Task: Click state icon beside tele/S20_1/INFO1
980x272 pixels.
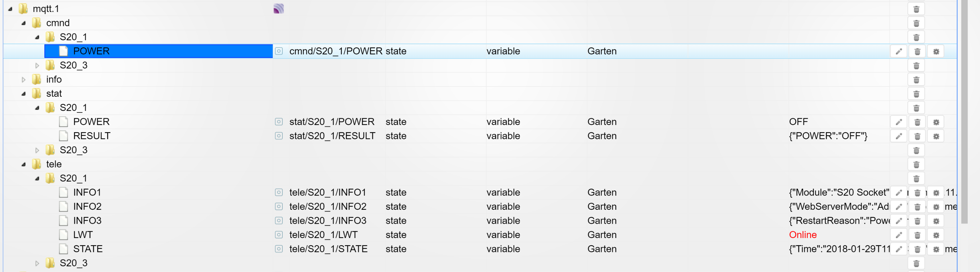Action: coord(279,192)
